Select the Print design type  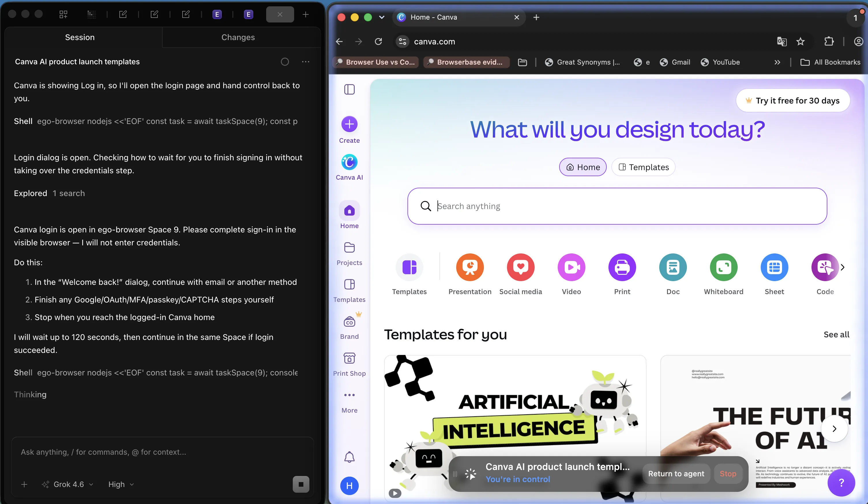tap(622, 267)
